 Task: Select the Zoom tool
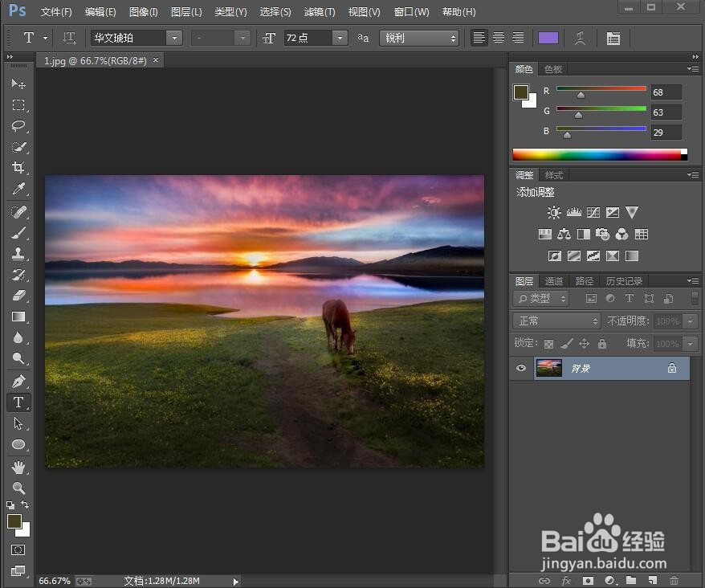(18, 488)
